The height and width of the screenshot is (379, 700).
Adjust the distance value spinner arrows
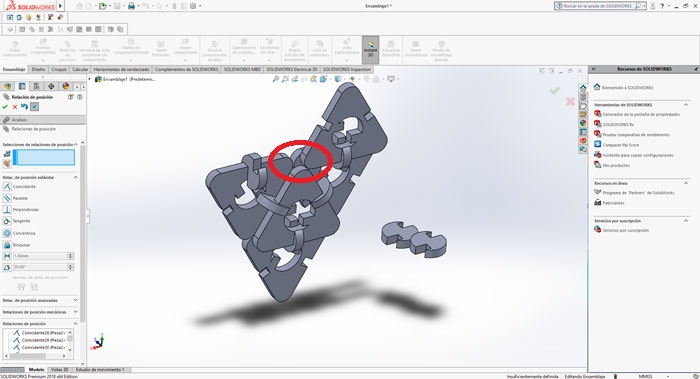point(71,256)
